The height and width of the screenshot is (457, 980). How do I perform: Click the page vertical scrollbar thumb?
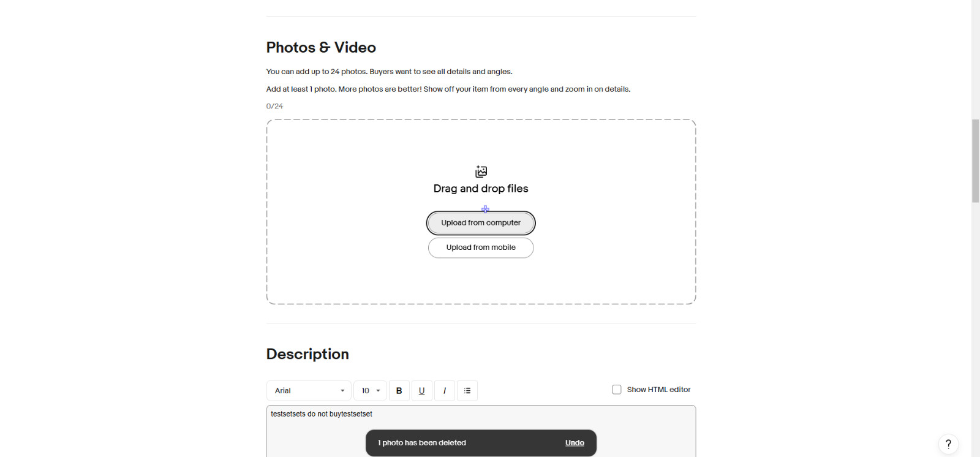975,161
